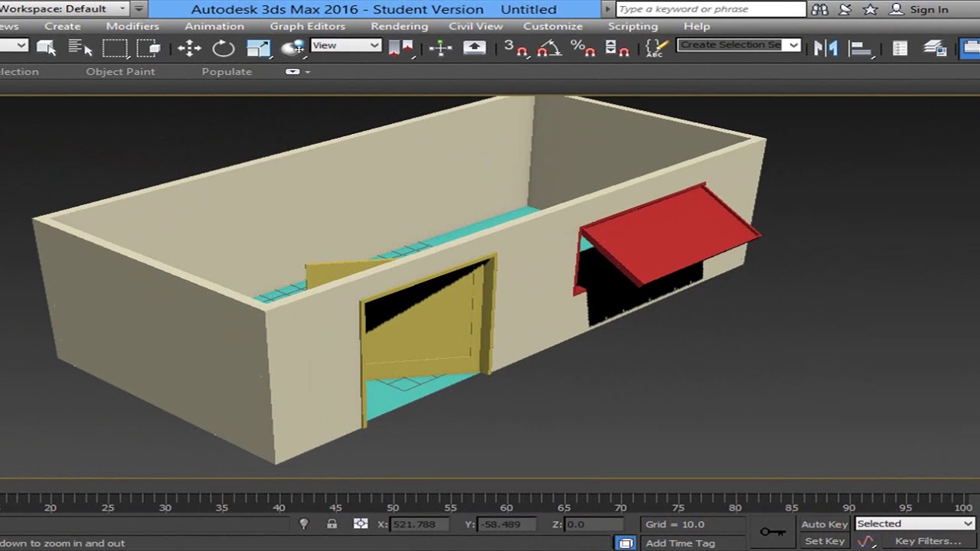Click the Y coordinate field
980x551 pixels.
click(x=506, y=524)
